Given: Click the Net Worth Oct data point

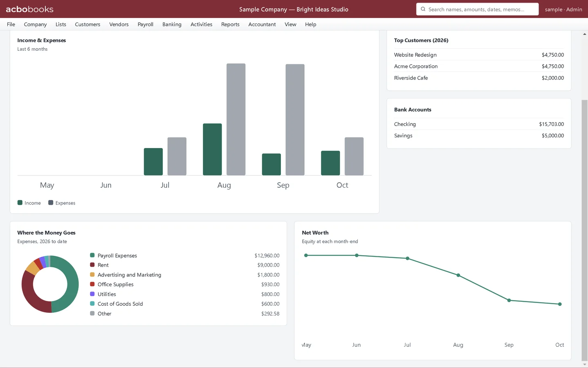Looking at the screenshot, I should tap(560, 304).
